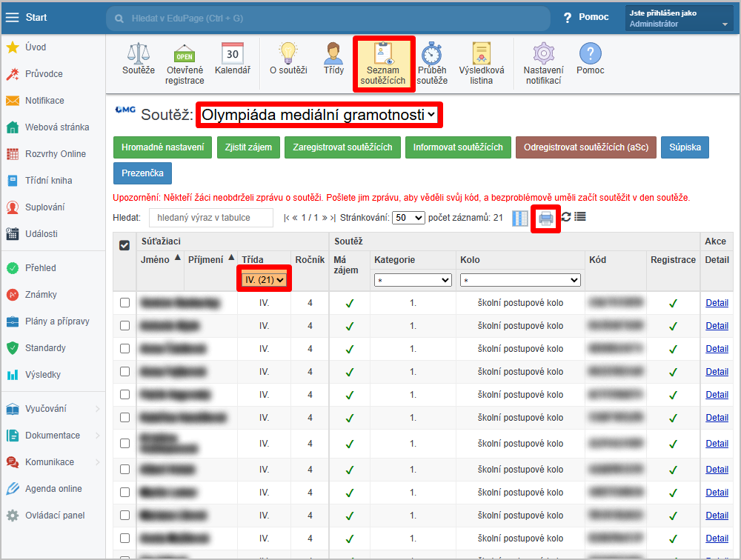Open the Třída IV. (21) filter dropdown

[x=265, y=279]
